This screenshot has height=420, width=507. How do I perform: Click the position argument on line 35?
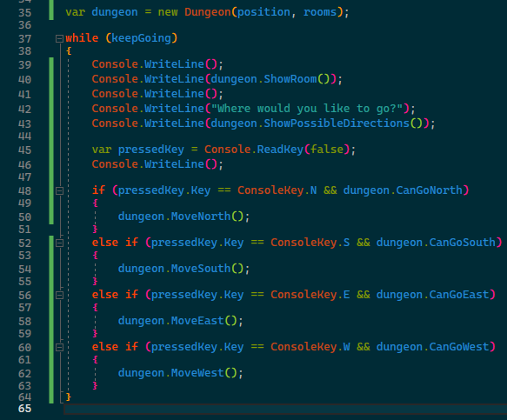pyautogui.click(x=264, y=13)
